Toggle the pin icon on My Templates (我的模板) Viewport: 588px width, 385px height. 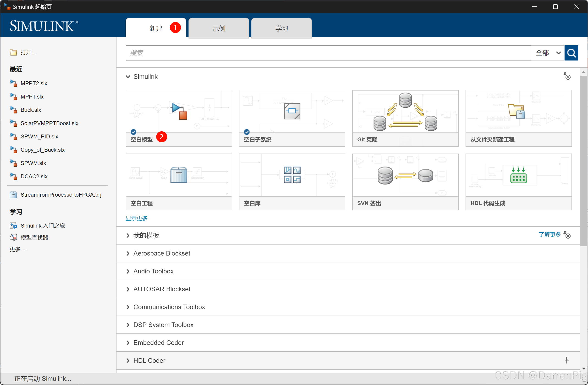pyautogui.click(x=567, y=235)
